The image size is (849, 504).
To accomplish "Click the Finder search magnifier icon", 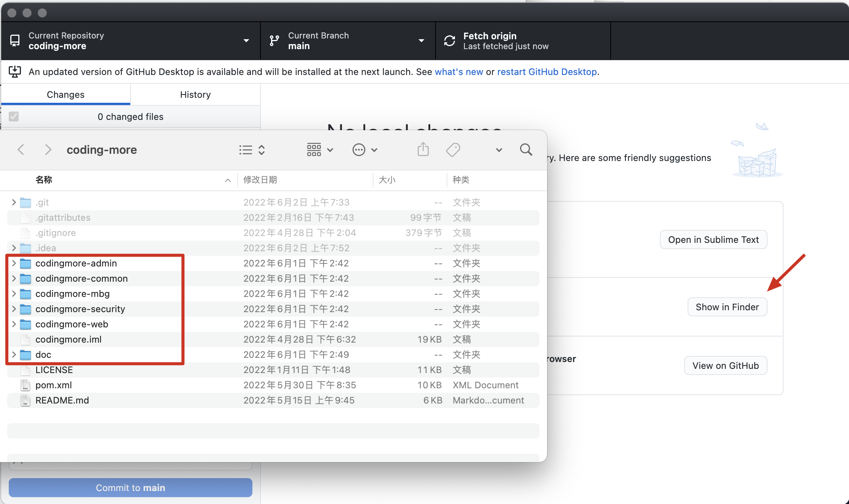I will pyautogui.click(x=526, y=150).
